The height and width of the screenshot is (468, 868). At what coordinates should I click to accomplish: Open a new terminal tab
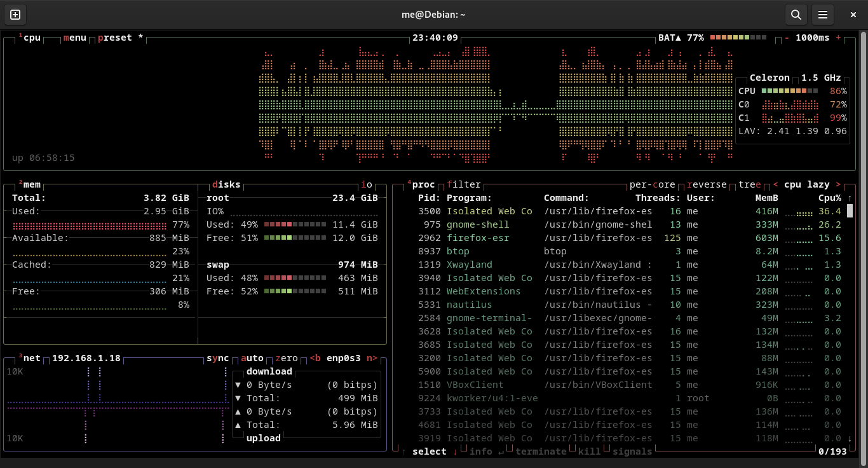pos(15,15)
